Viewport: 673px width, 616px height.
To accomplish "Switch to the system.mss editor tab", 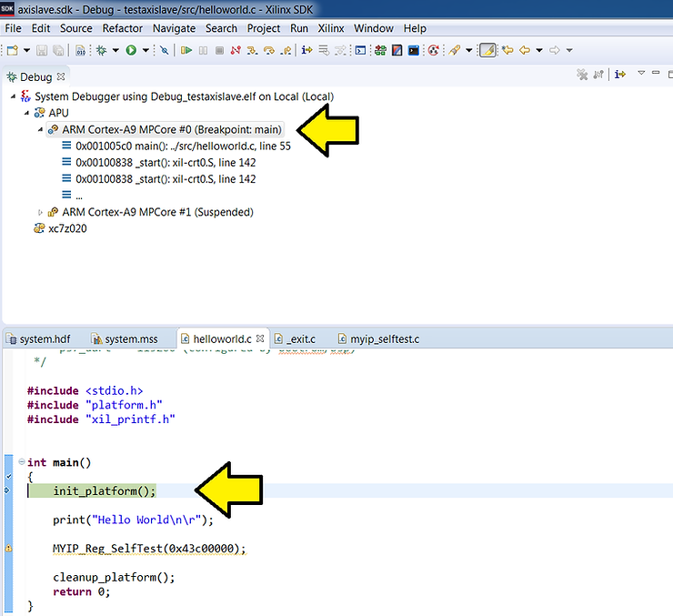I will click(x=125, y=339).
